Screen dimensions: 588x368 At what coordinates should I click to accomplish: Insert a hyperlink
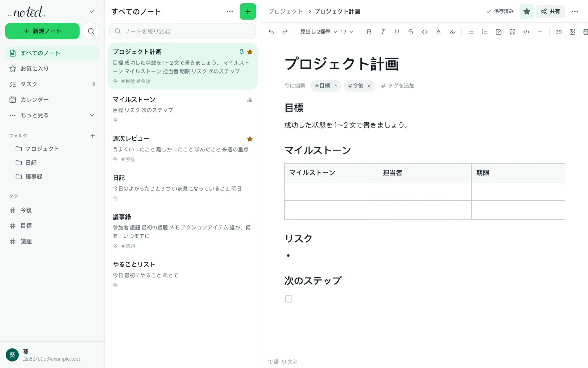point(559,32)
